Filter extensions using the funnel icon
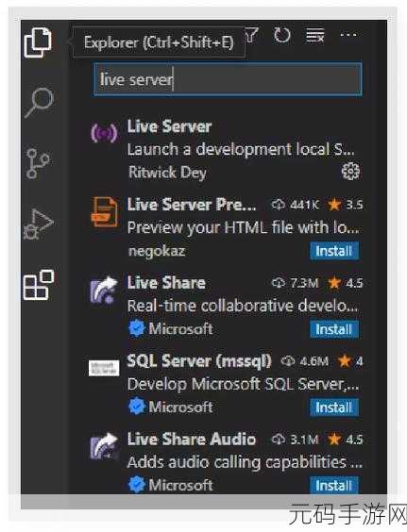 coord(252,35)
